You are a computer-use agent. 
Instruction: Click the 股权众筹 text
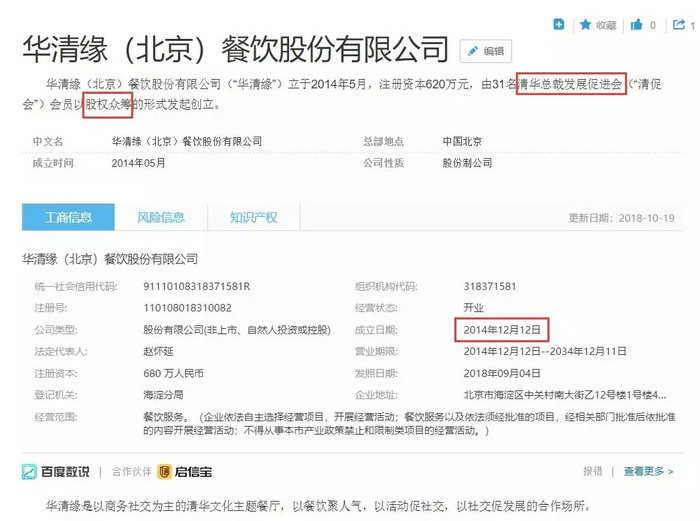tap(108, 104)
